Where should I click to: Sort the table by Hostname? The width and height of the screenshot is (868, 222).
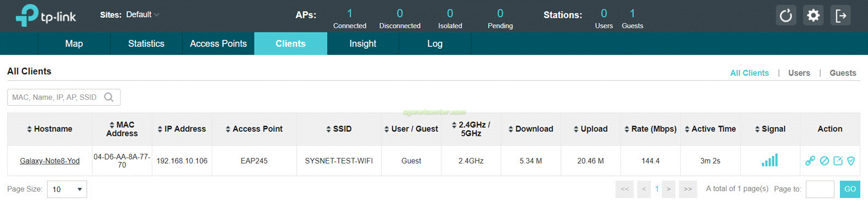pyautogui.click(x=49, y=129)
